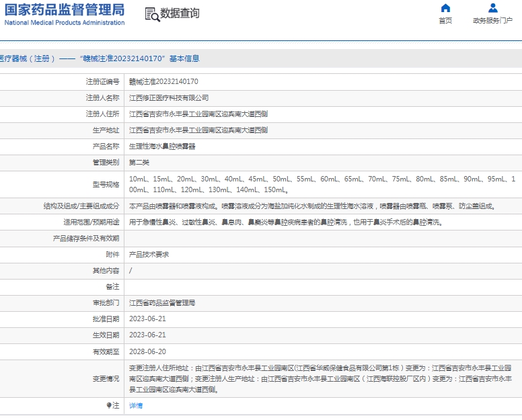The width and height of the screenshot is (522, 420).
Task: Click the 数据查询 search document icon
Action: click(153, 15)
